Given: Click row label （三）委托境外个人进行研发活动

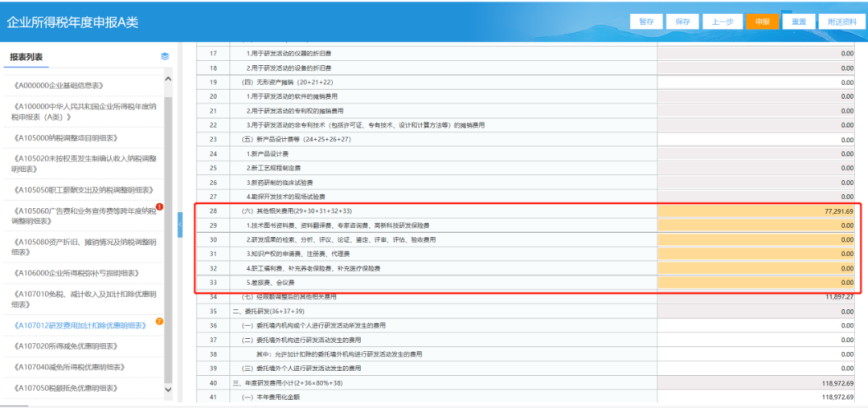Looking at the screenshot, I should click(x=301, y=368).
